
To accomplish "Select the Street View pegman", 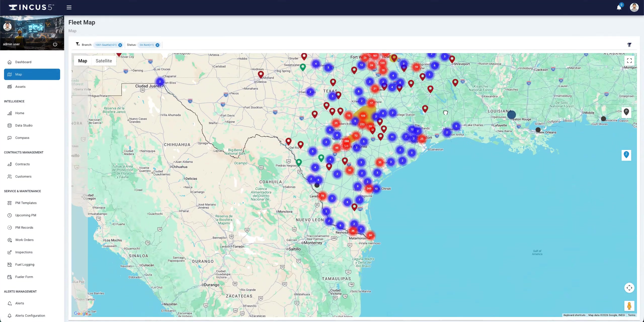I will click(629, 306).
